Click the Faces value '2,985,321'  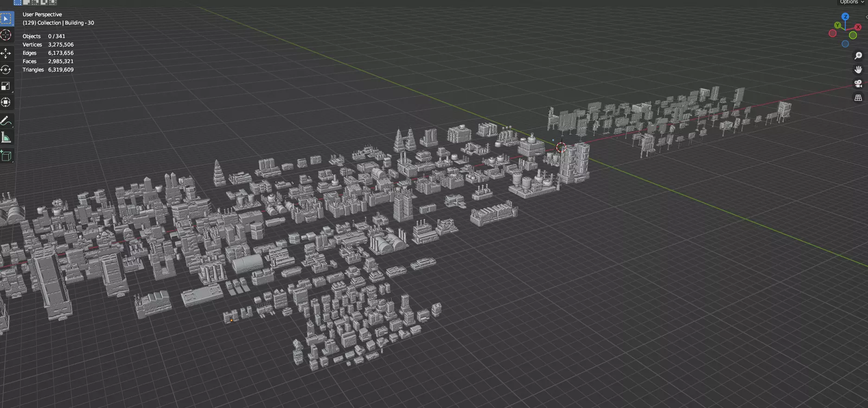(x=61, y=61)
